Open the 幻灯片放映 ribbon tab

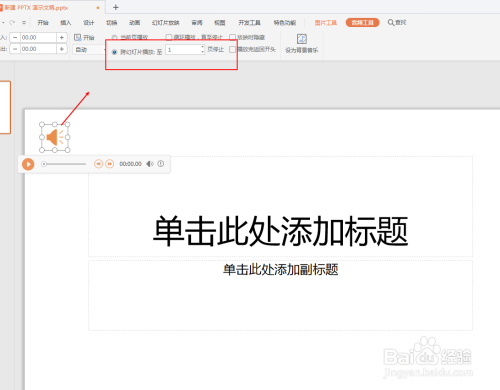coord(166,23)
